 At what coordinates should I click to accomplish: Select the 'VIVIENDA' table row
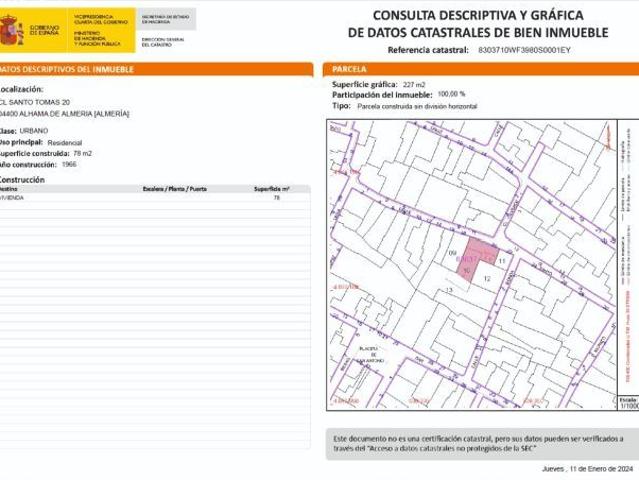(155, 198)
